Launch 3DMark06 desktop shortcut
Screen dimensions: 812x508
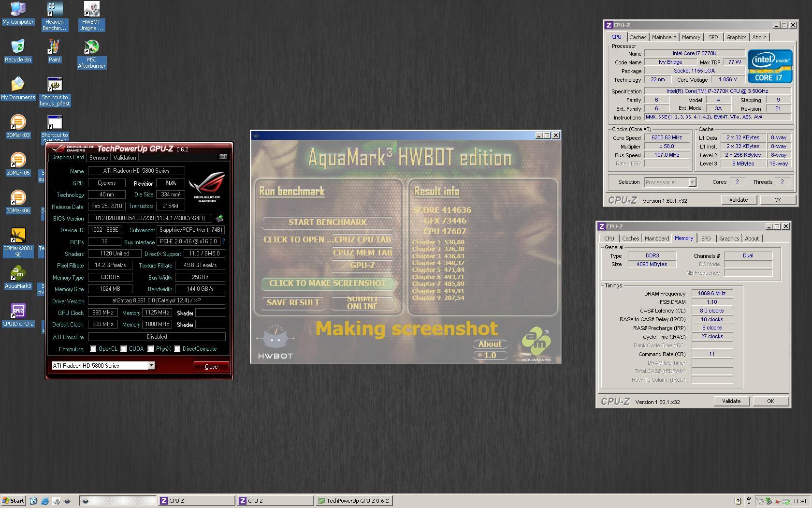point(18,202)
